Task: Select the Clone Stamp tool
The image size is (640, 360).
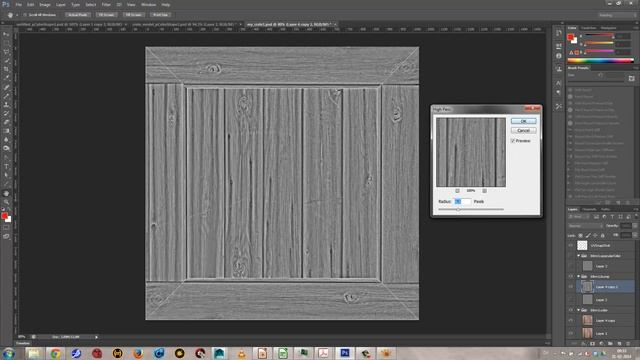Action: click(x=6, y=105)
